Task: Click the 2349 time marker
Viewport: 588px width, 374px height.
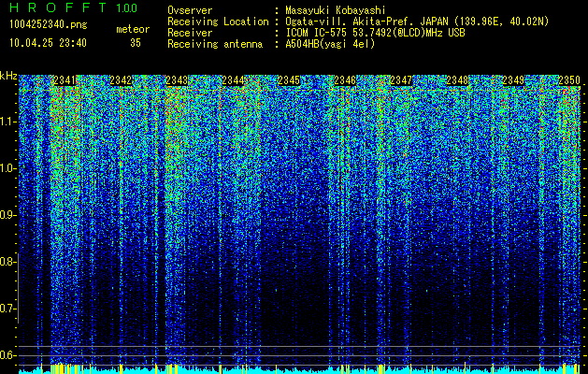Action: [513, 80]
